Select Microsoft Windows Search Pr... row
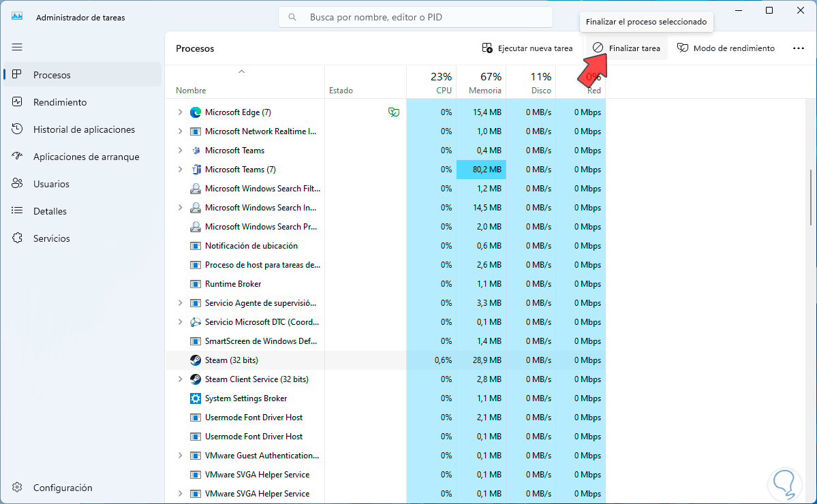 click(385, 227)
